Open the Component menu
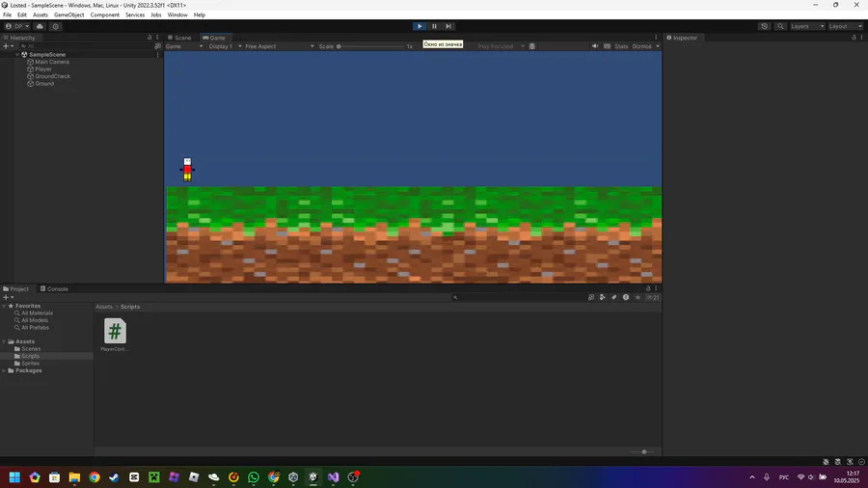The image size is (868, 488). pos(104,14)
